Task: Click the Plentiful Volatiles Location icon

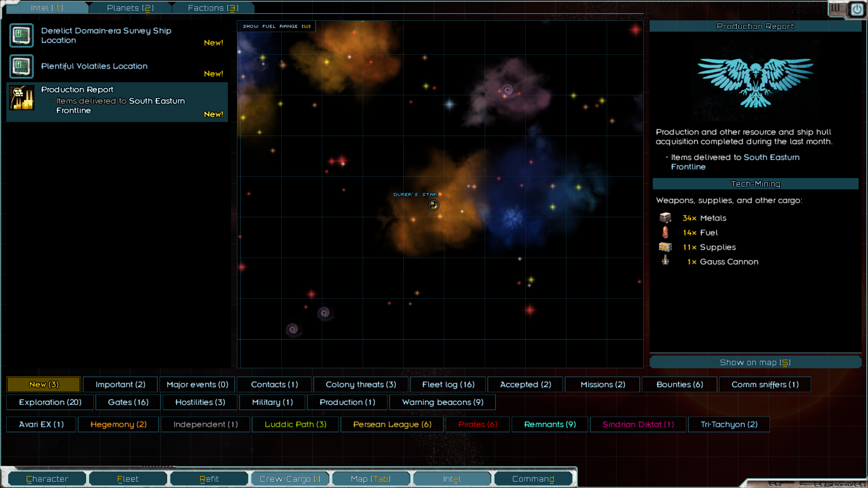Action: click(21, 66)
